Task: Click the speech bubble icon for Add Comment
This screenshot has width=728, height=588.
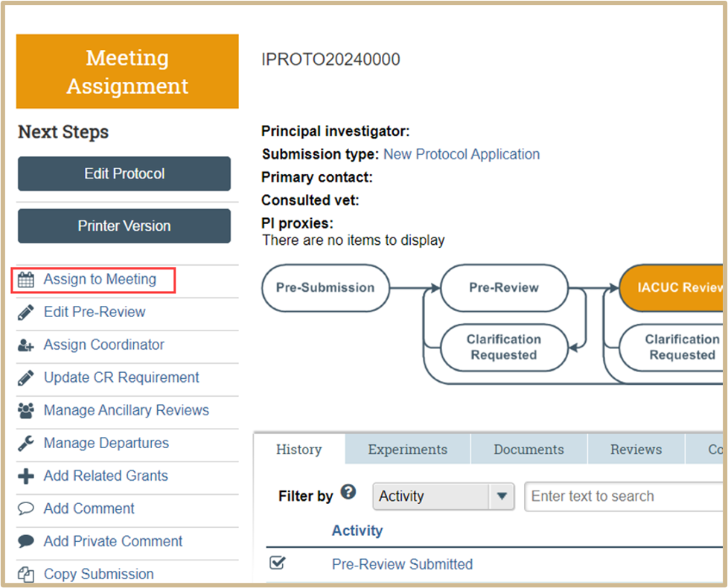Action: click(x=26, y=508)
